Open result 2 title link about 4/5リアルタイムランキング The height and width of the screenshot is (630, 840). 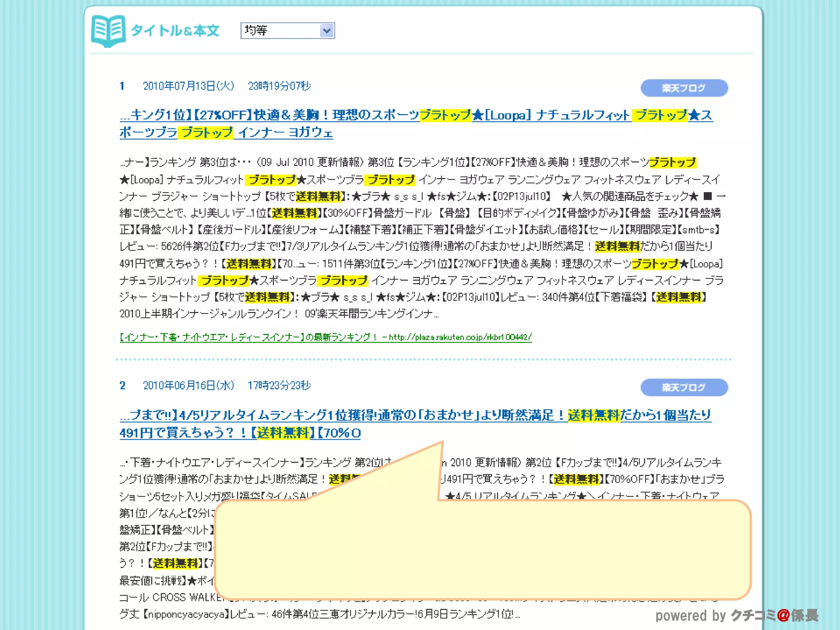coord(415,424)
